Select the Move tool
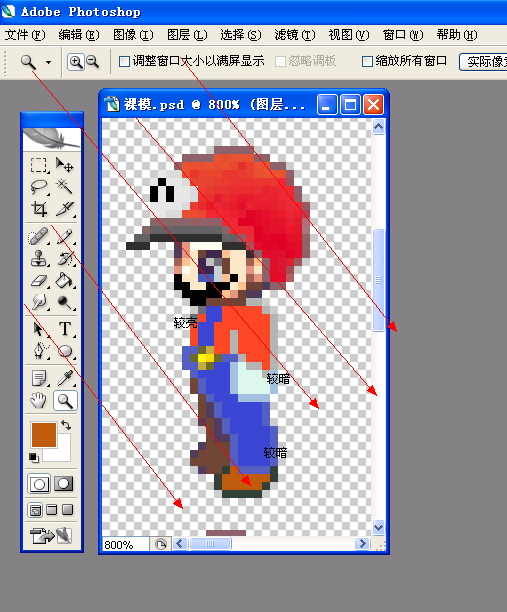Viewport: 507px width, 612px height. tap(64, 165)
